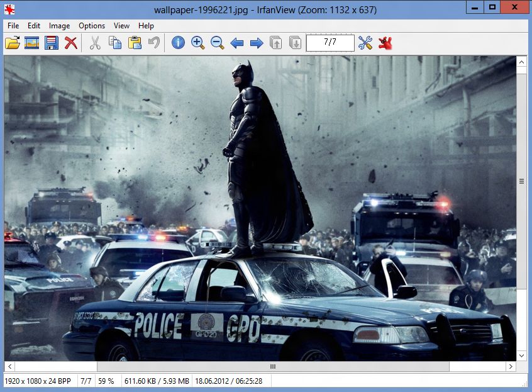Viewport: 532px width, 392px height.
Task: Click status bar date 18.06.2012 / 06:25:28
Action: tap(229, 381)
